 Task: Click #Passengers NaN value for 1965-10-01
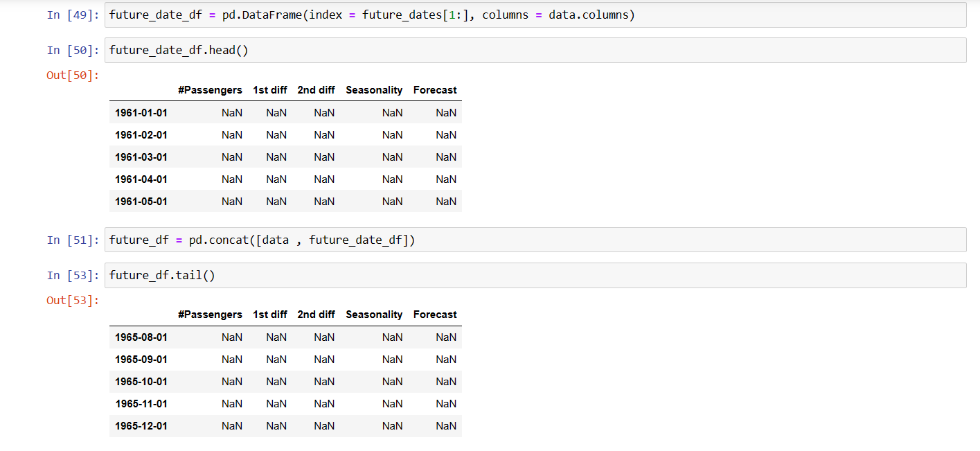pyautogui.click(x=232, y=382)
